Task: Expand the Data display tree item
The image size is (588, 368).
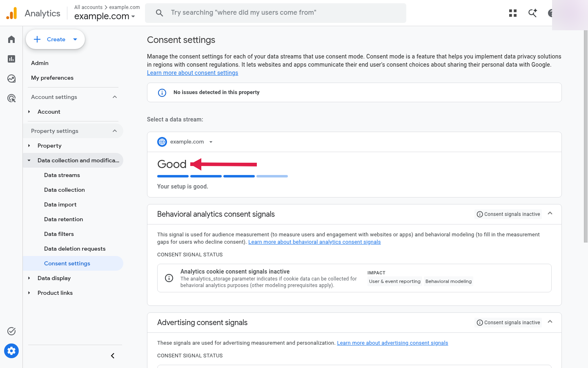Action: pyautogui.click(x=29, y=278)
